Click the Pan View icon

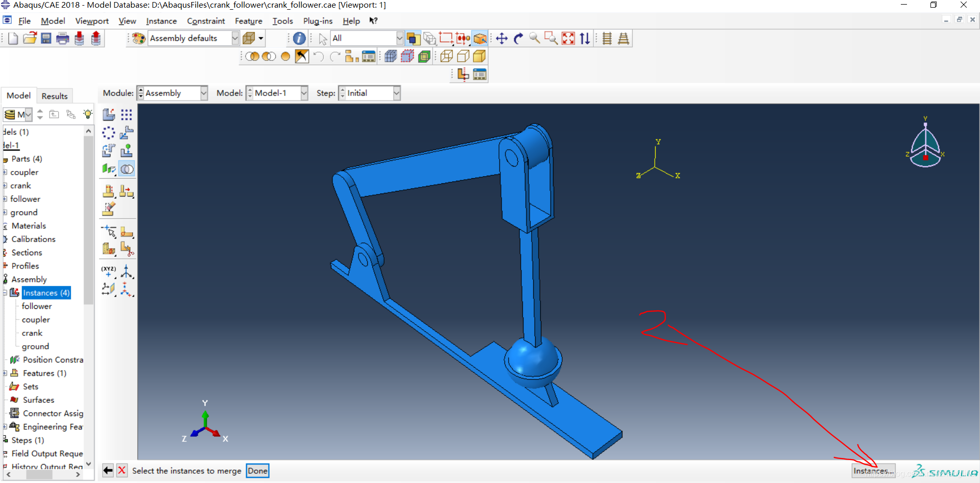(501, 39)
